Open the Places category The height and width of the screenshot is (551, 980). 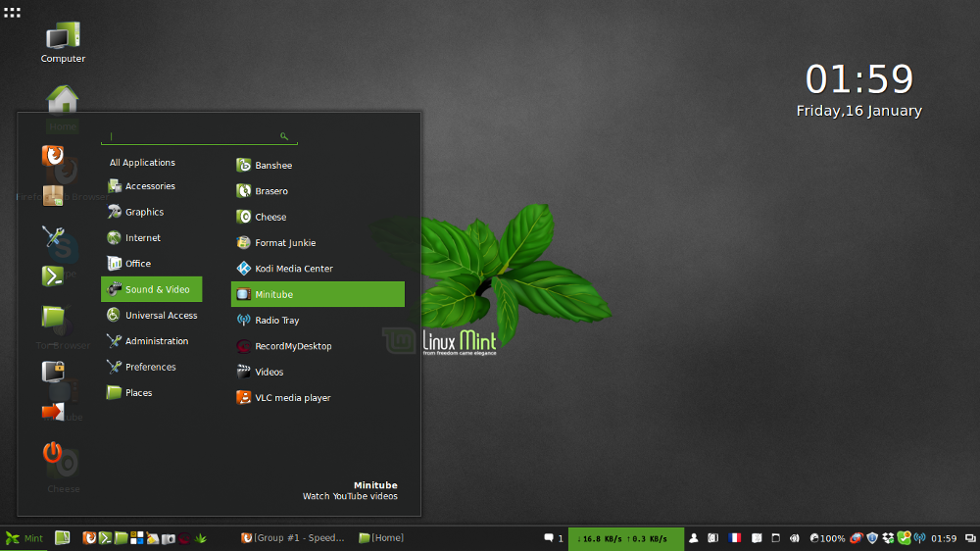pos(151,393)
